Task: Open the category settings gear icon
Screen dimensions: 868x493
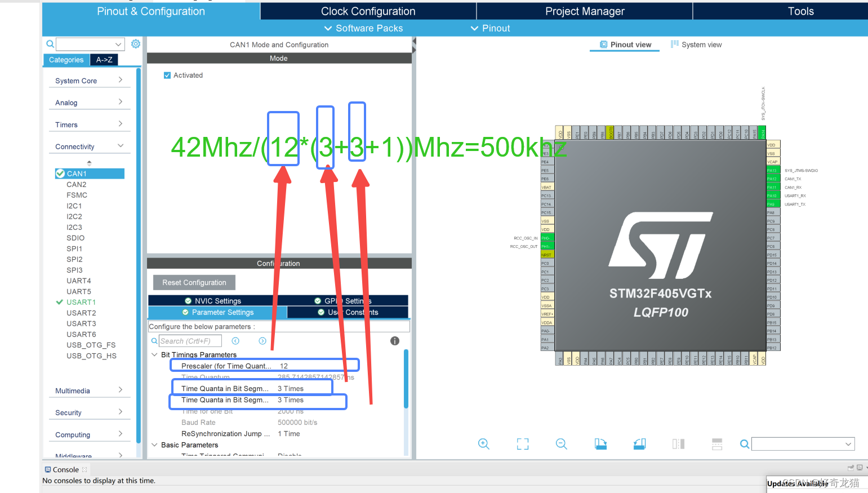Action: point(136,43)
